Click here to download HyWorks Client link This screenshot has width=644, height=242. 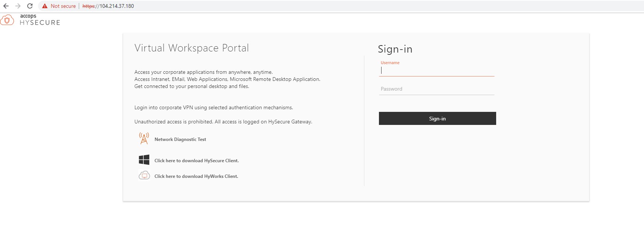[196, 176]
